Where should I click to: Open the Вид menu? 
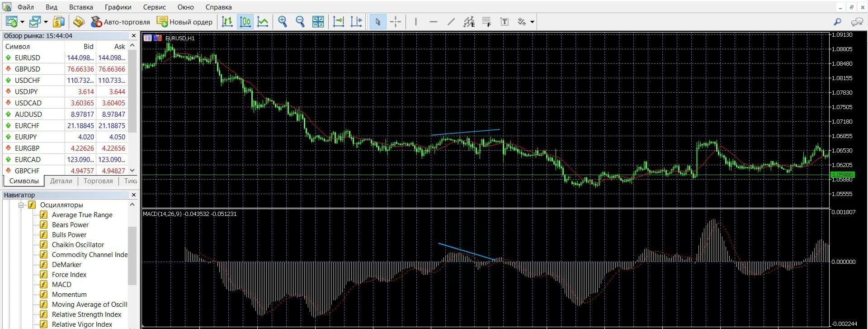tap(52, 7)
